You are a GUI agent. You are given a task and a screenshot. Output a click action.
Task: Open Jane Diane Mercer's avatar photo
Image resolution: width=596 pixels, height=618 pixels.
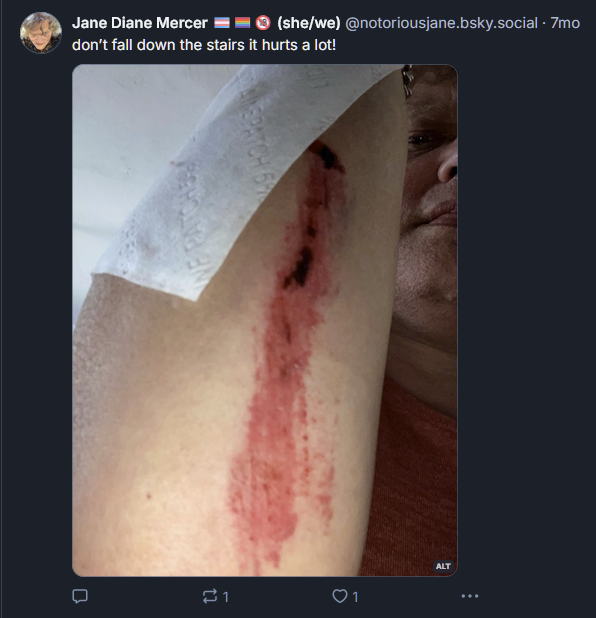41,33
